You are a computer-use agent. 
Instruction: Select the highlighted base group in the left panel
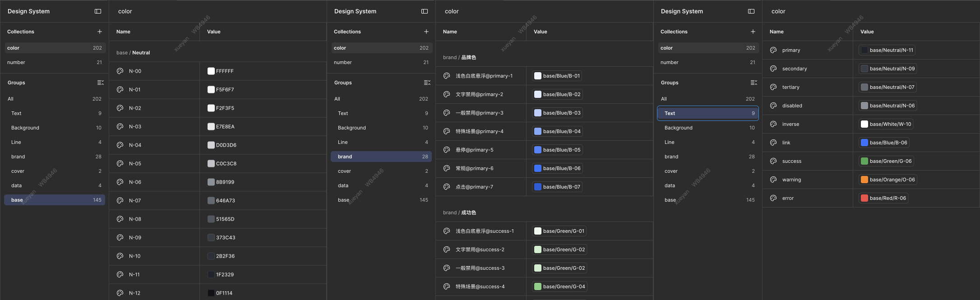tap(55, 200)
